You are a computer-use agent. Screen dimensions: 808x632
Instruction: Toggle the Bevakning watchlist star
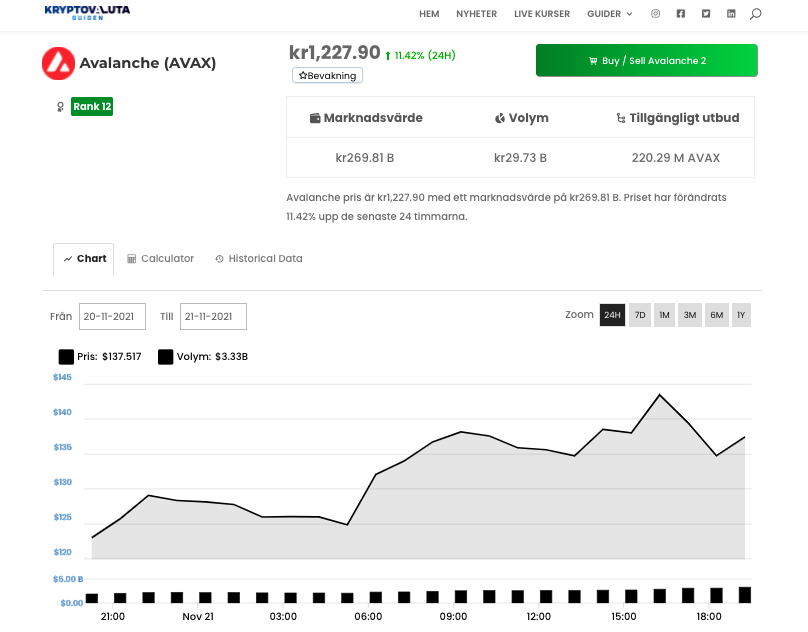tap(327, 75)
